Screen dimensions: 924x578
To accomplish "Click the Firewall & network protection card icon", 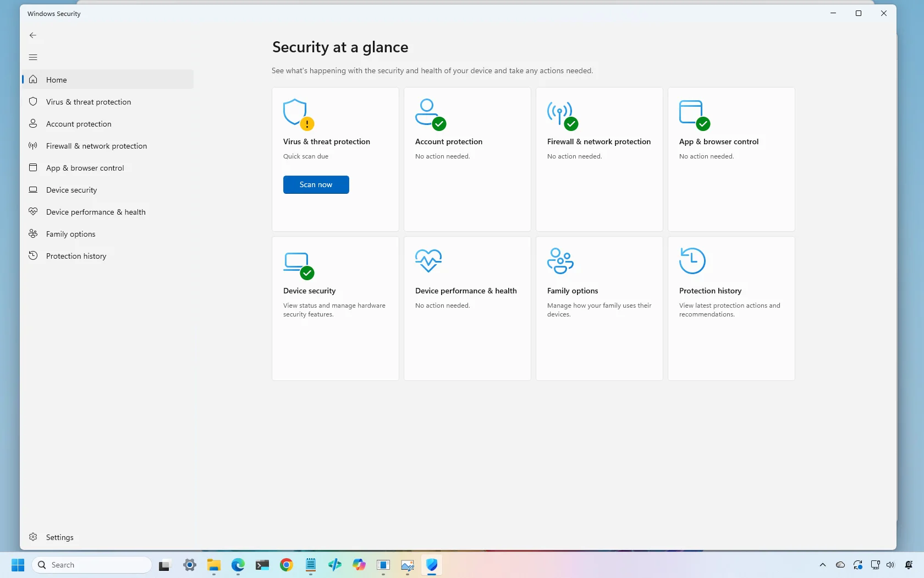I will [x=562, y=114].
